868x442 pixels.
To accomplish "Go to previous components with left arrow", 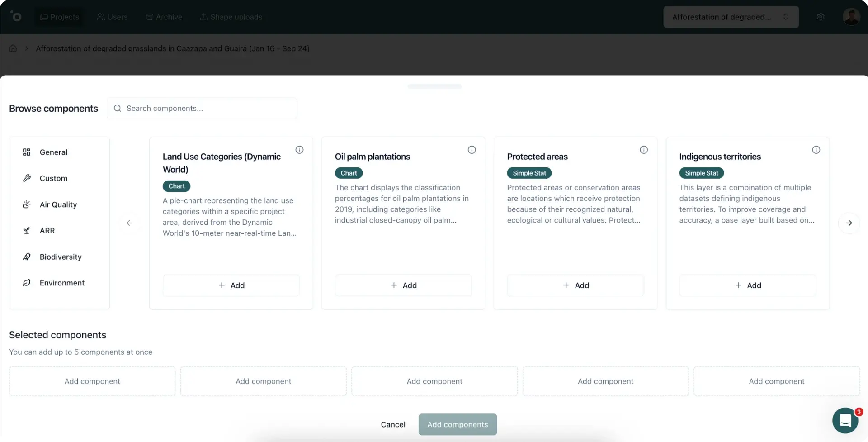I will coord(130,223).
